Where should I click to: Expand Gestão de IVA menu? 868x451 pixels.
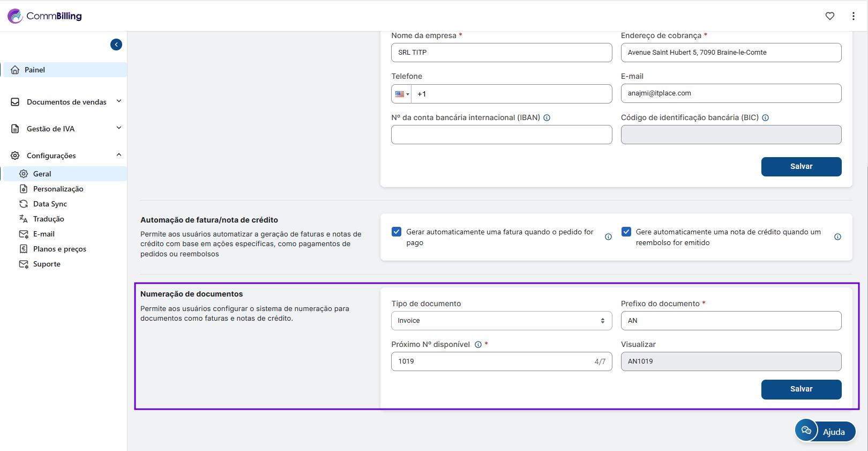(66, 129)
